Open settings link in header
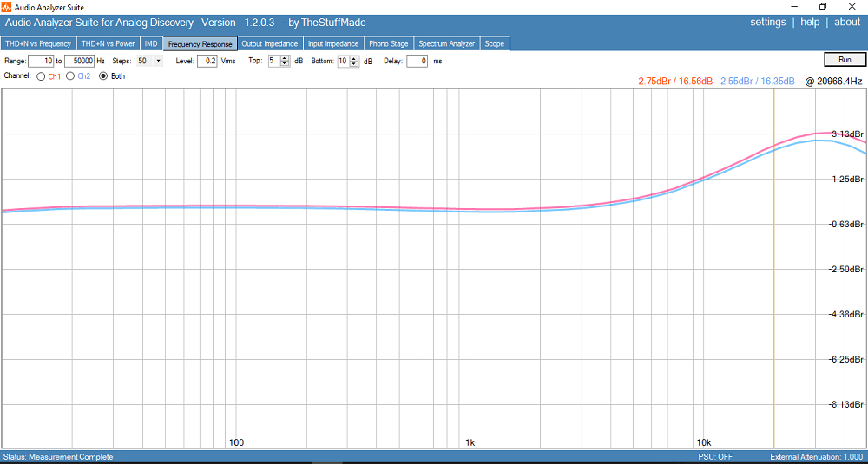The image size is (868, 464). coord(768,23)
